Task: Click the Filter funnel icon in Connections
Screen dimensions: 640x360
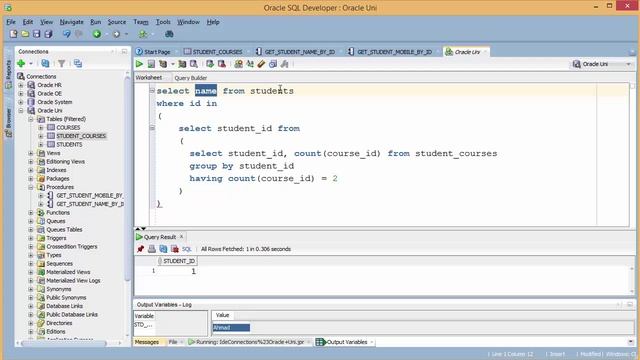Action: pos(62,63)
